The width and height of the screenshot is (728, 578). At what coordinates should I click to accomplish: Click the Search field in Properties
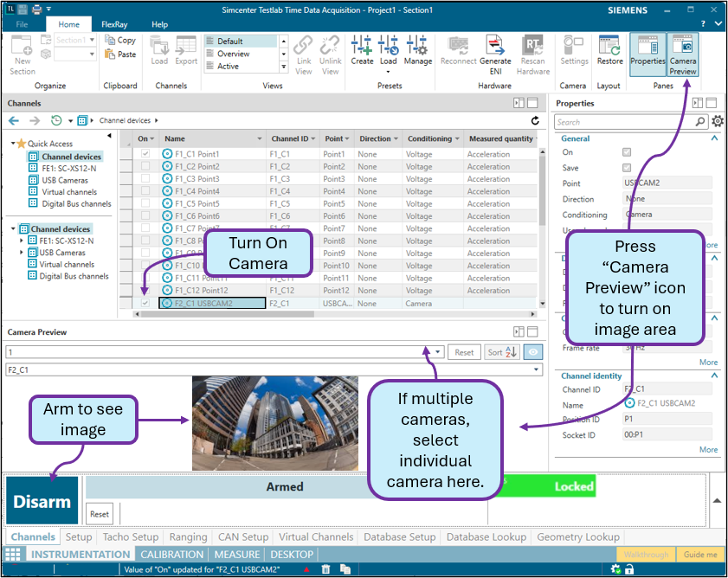(624, 122)
